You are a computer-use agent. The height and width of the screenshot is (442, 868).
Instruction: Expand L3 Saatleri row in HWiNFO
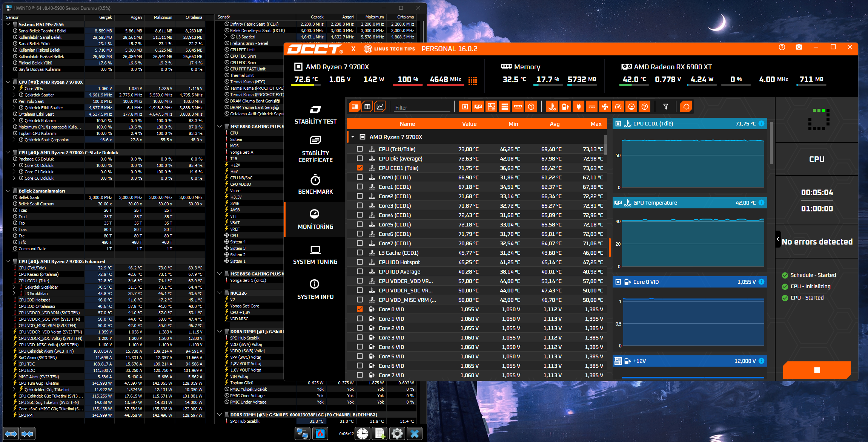(x=226, y=37)
